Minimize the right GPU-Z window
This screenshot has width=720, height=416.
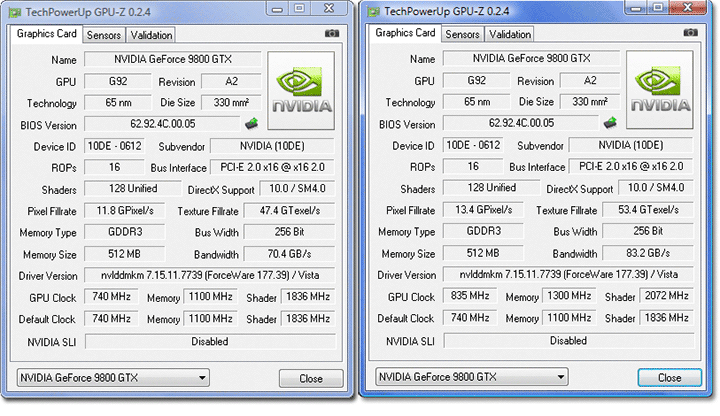tap(636, 8)
